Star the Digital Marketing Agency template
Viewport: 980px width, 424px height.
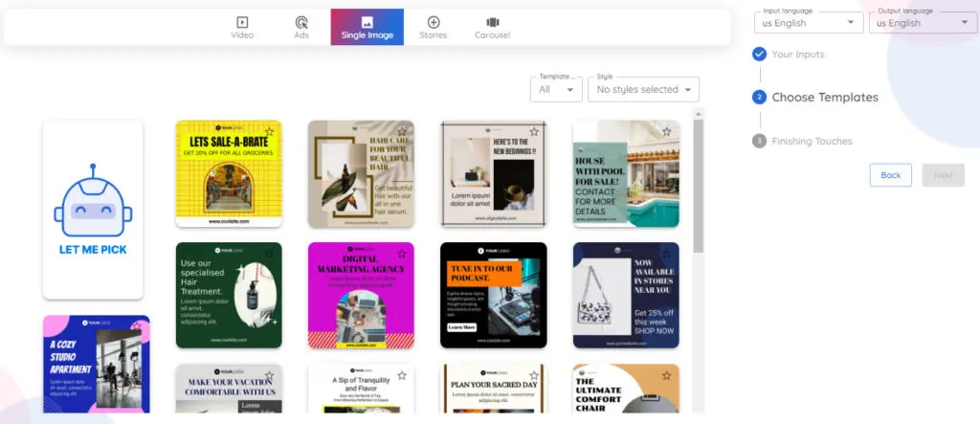(402, 254)
